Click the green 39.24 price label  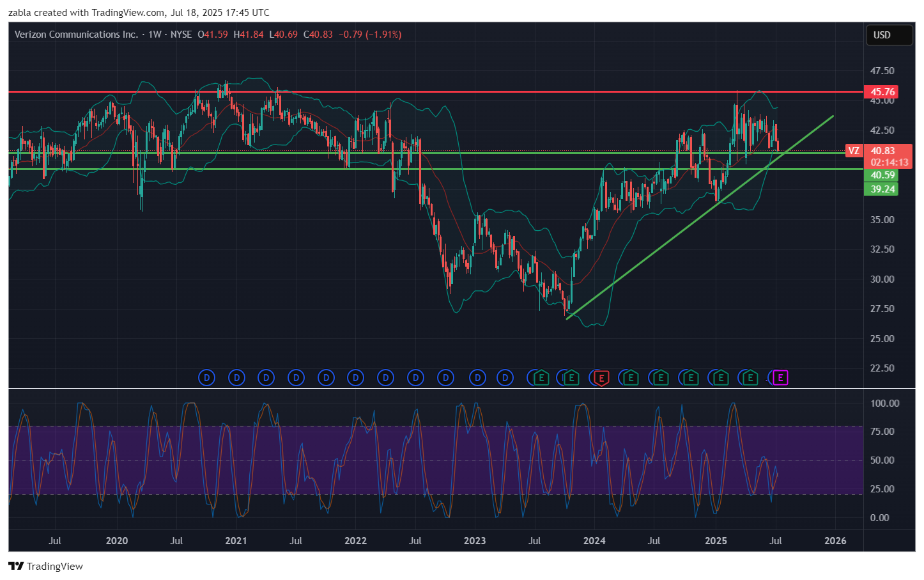click(881, 189)
